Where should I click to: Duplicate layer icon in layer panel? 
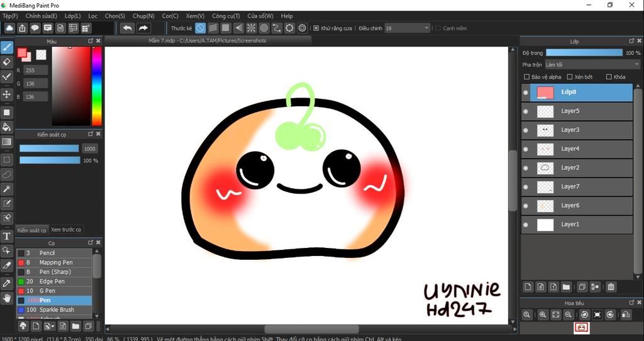point(582,287)
